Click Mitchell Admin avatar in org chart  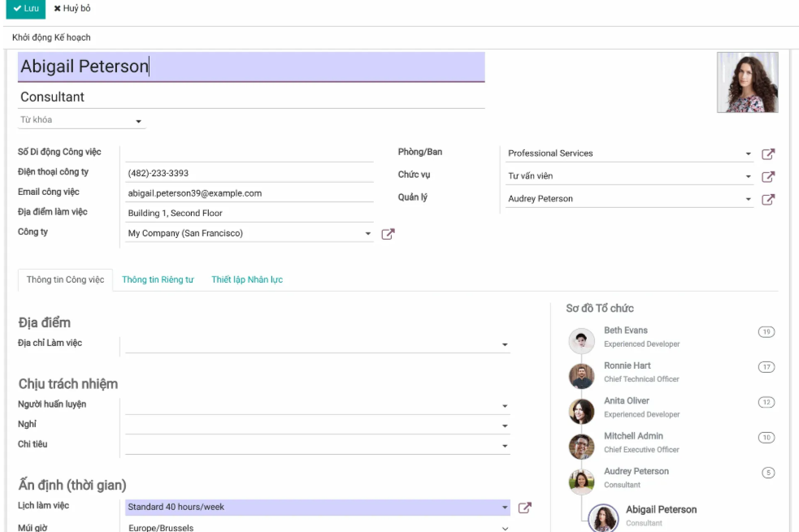581,447
